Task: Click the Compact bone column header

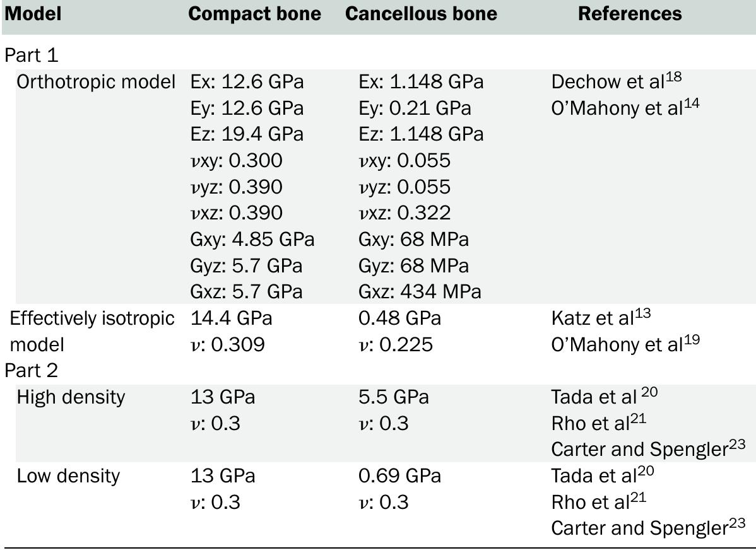Action: pyautogui.click(x=254, y=14)
